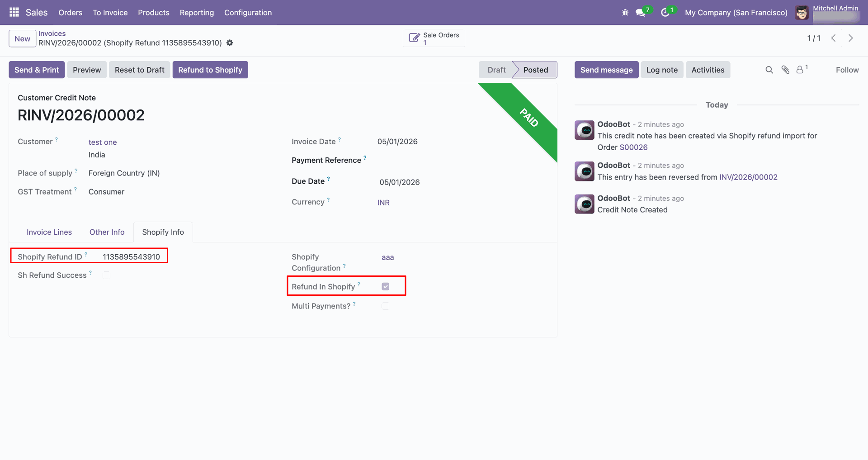868x460 pixels.
Task: Click the Preview button
Action: coord(87,70)
